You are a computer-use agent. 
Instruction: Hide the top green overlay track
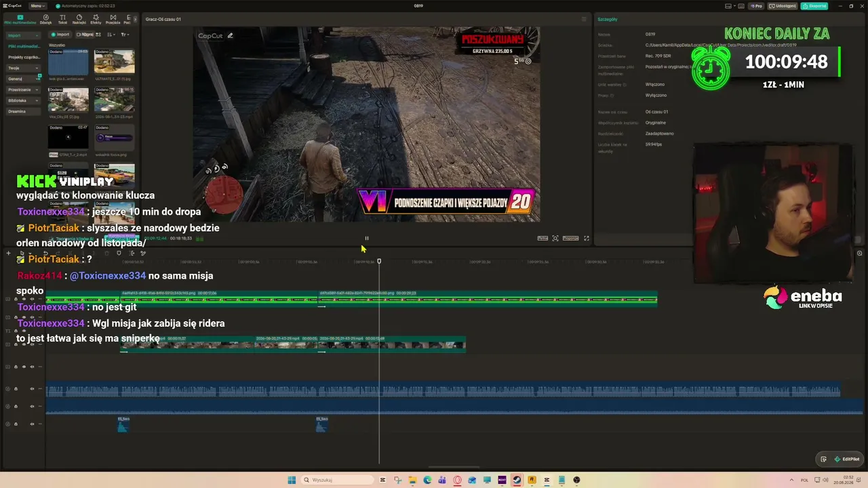click(24, 299)
